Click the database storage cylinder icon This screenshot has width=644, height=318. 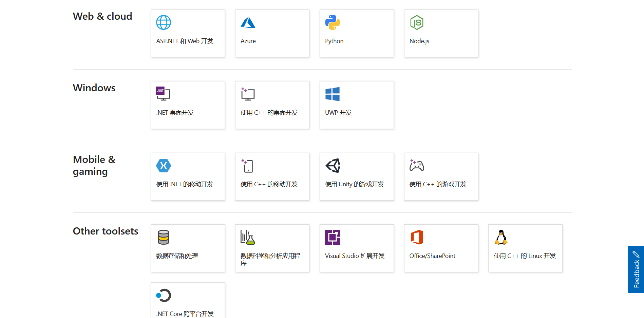click(x=164, y=237)
